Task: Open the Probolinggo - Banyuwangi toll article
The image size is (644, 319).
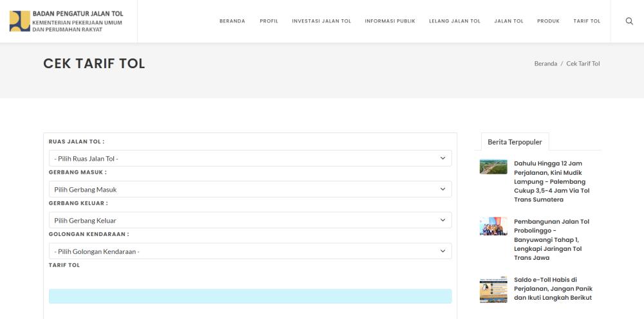Action: 552,239
